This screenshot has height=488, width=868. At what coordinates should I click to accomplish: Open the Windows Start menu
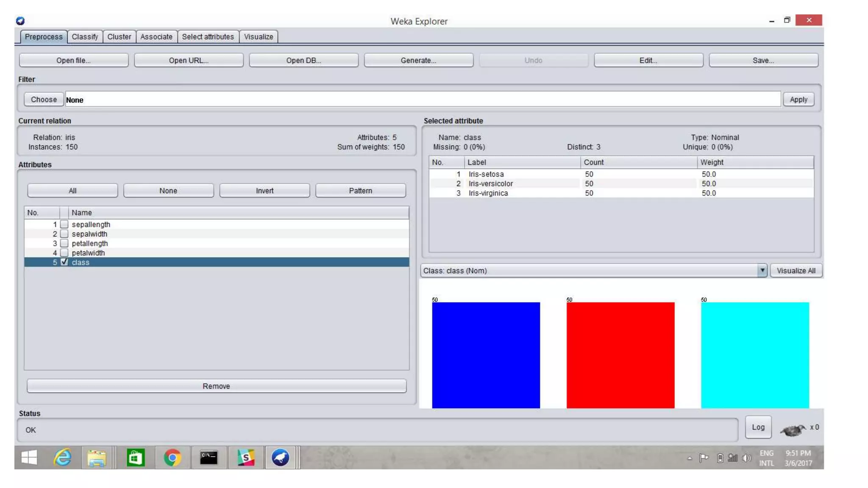point(29,457)
